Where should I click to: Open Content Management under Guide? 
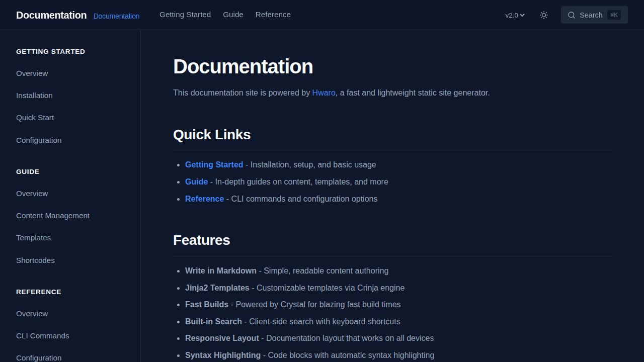click(53, 215)
